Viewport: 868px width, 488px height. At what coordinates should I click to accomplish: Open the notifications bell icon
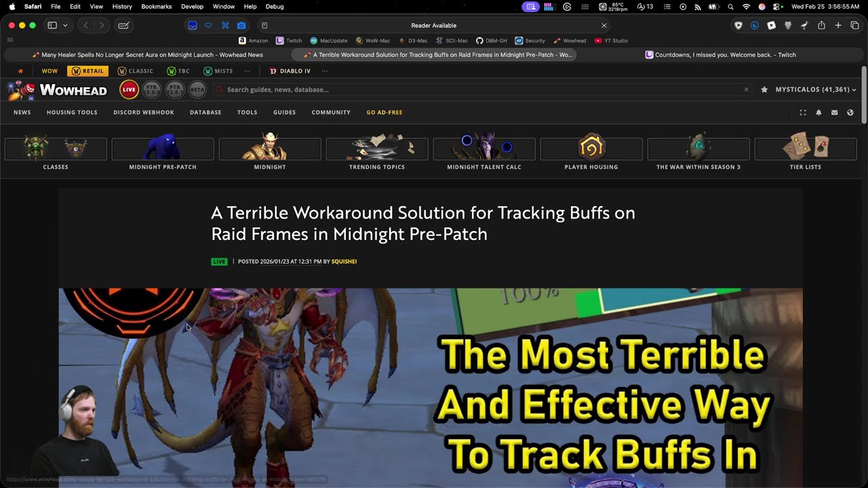coord(818,113)
